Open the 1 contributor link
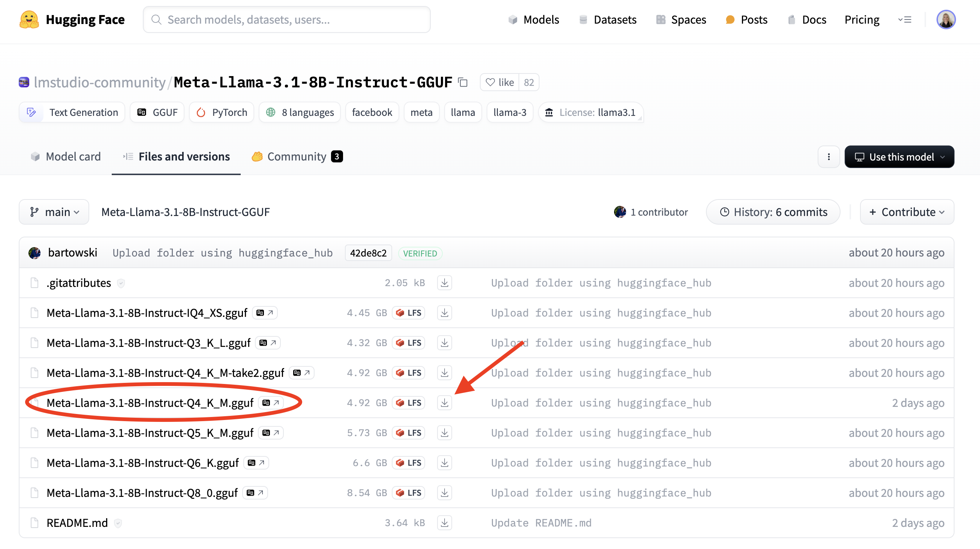Image resolution: width=980 pixels, height=549 pixels. point(651,212)
